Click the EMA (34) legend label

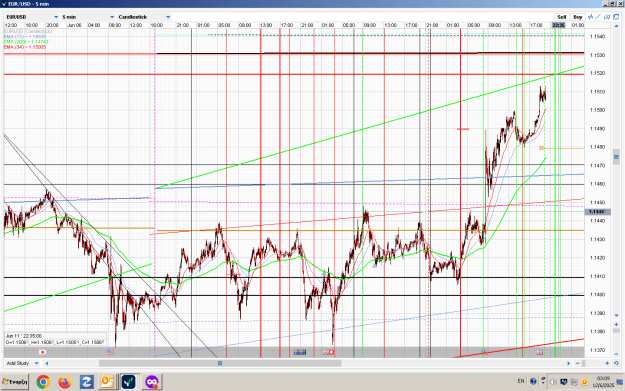(25, 47)
